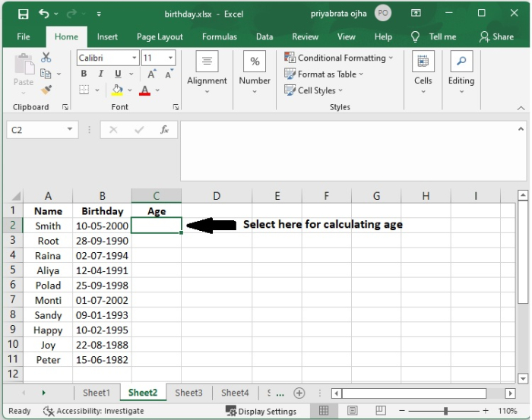Switch to the Sheet3 tab
The height and width of the screenshot is (420, 532).
pyautogui.click(x=188, y=393)
